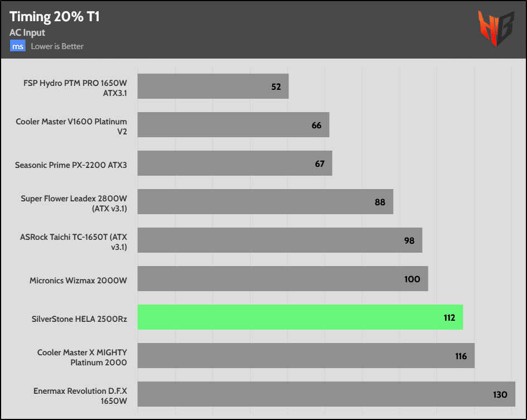Click the value 130 on the Enermax bar
Screen dimensions: 527x420
(x=500, y=394)
